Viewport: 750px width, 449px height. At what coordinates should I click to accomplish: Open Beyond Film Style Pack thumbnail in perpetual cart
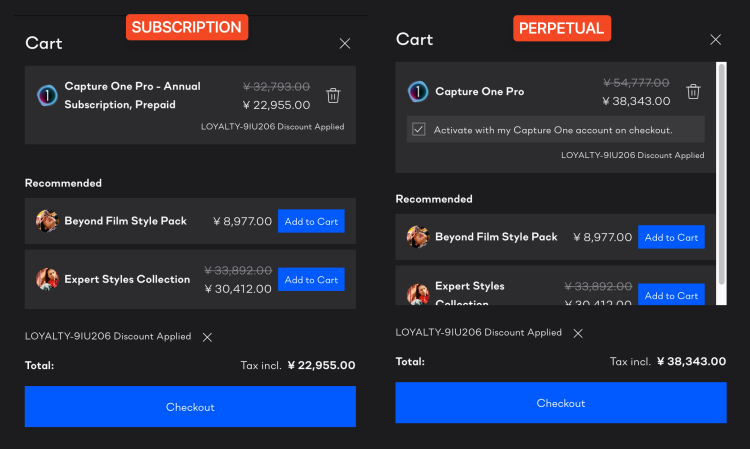pos(418,237)
